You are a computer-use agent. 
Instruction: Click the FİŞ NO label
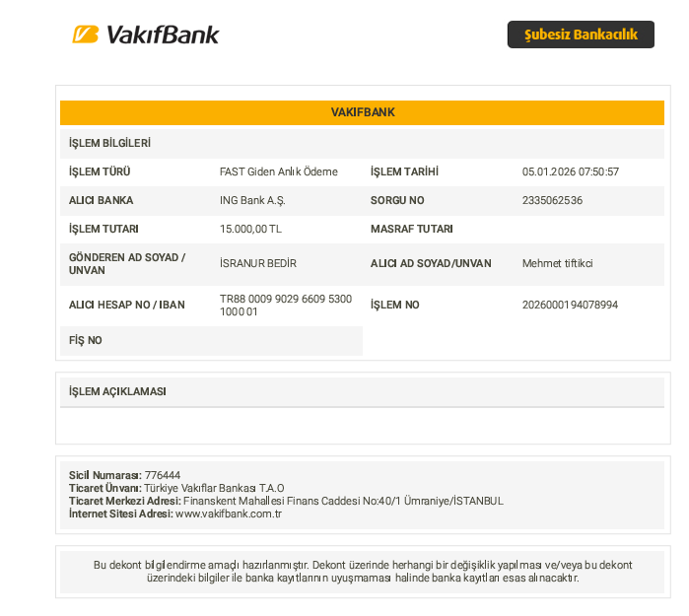point(85,340)
